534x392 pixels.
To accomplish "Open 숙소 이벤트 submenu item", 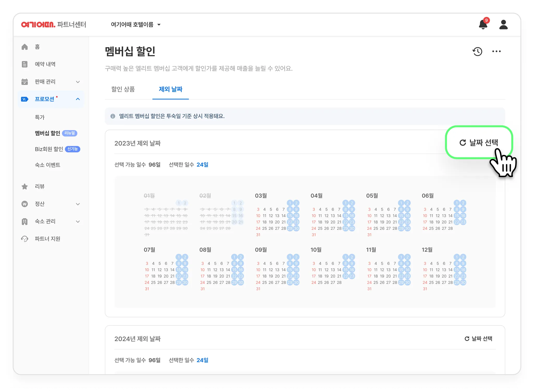I will [47, 165].
